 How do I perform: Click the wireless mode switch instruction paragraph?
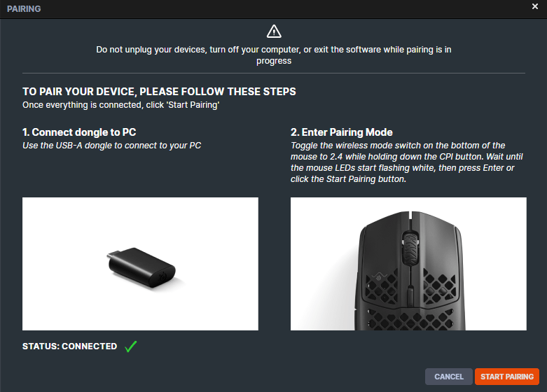pos(407,162)
